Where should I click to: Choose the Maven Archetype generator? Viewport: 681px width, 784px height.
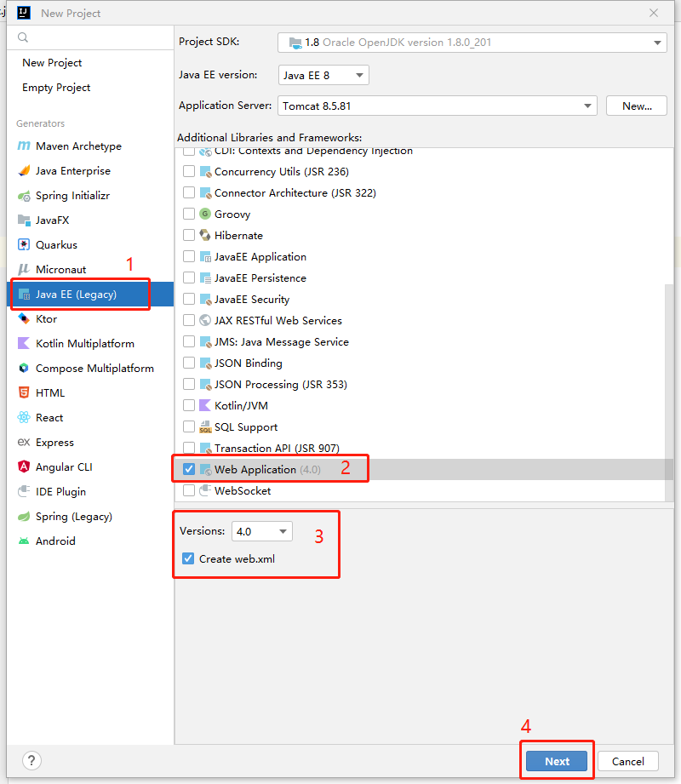pyautogui.click(x=90, y=146)
